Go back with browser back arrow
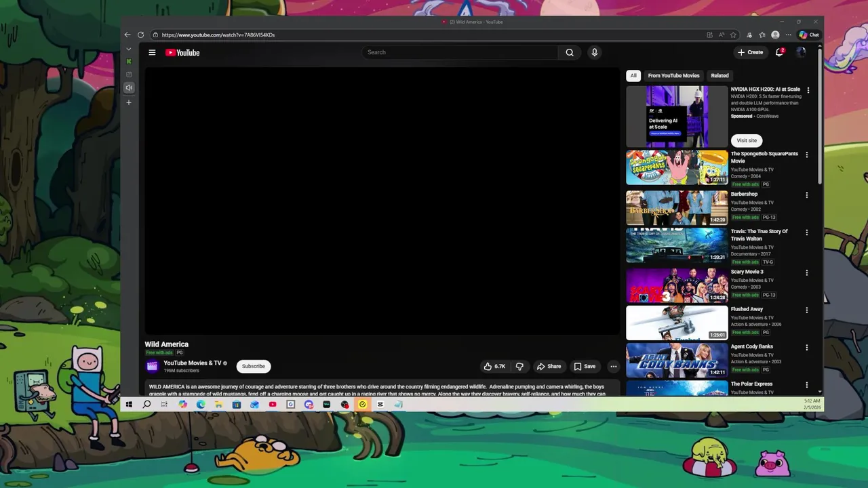The image size is (868, 488). pyautogui.click(x=127, y=35)
